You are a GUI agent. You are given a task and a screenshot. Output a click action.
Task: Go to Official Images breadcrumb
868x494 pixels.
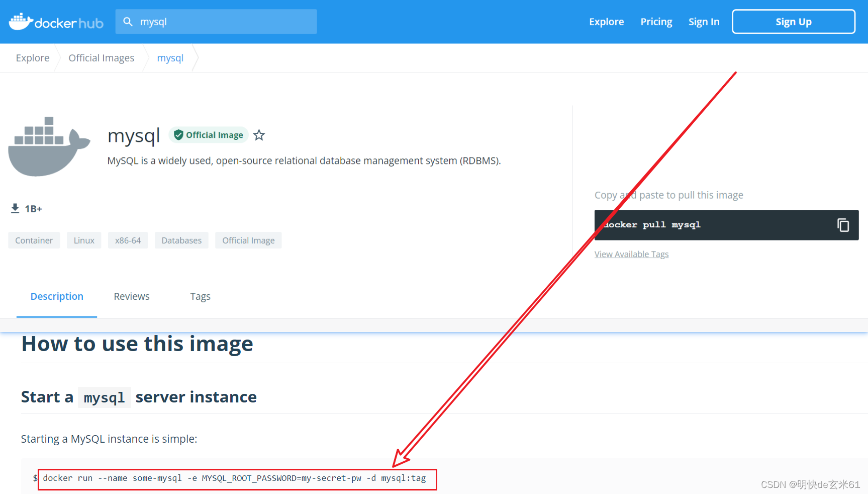pos(102,58)
